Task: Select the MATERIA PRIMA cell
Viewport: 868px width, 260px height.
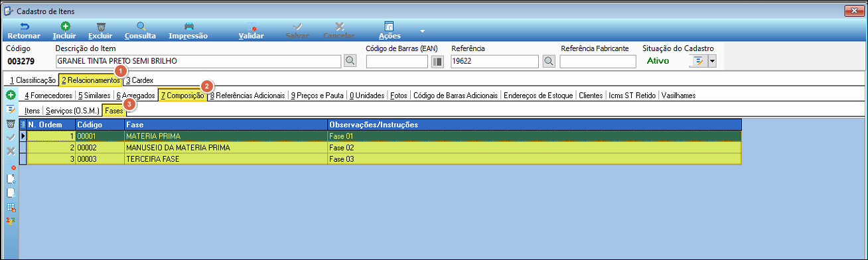Action: [226, 136]
